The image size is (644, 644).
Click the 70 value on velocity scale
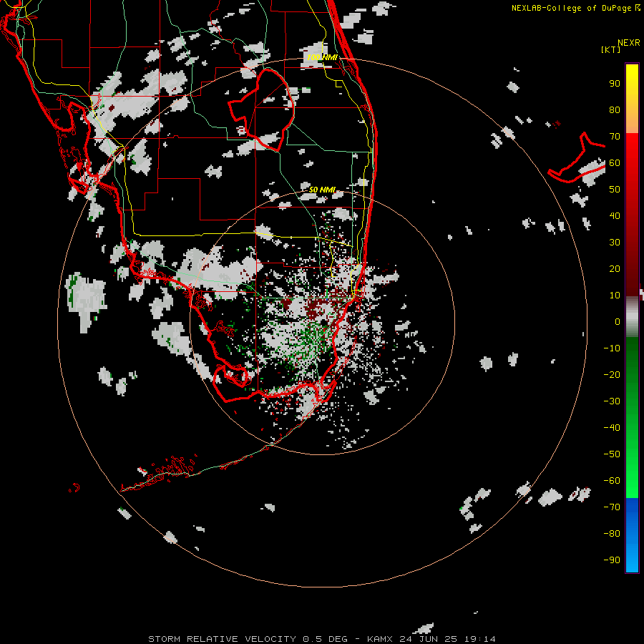tap(615, 137)
